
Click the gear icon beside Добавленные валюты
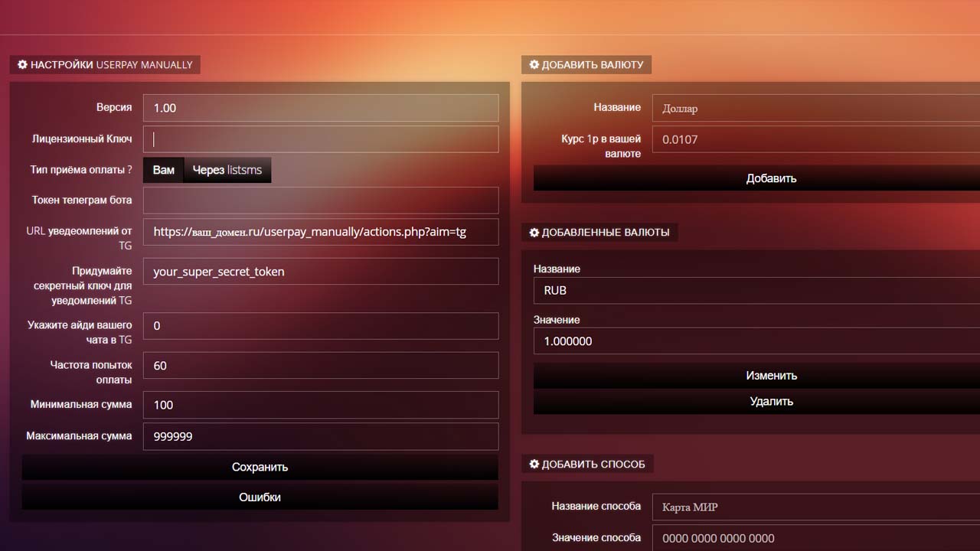tap(534, 233)
